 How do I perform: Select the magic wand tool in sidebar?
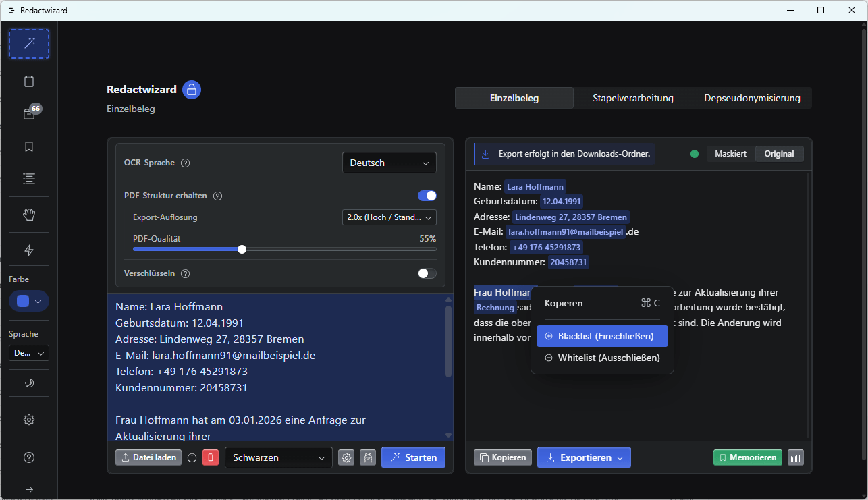tap(29, 44)
